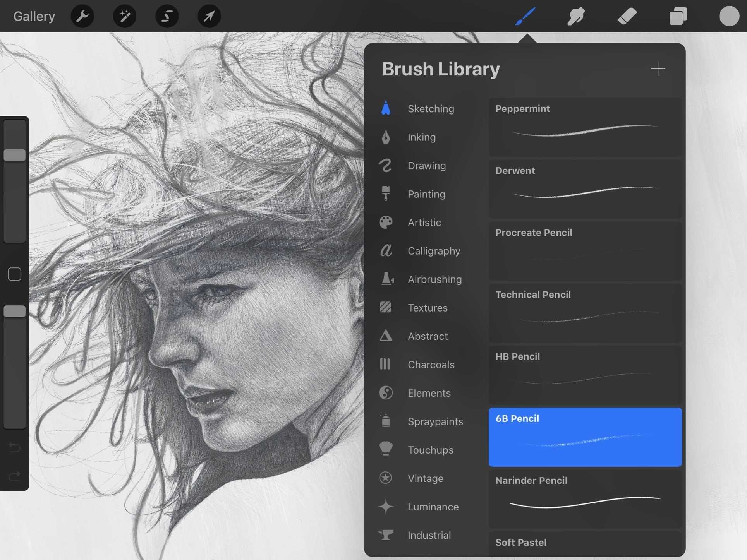
Task: Select the Airbrushing brush category
Action: point(434,279)
